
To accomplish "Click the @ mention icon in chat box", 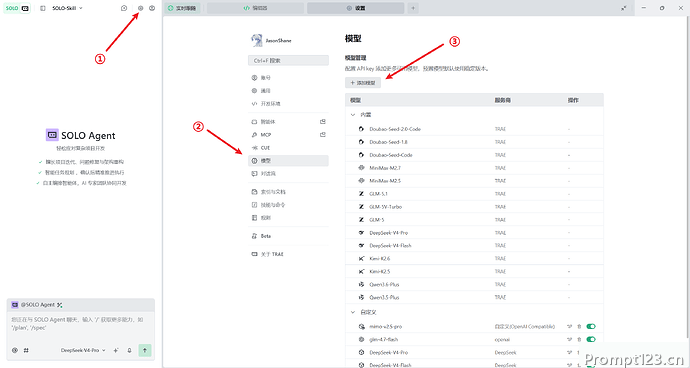I will click(15, 350).
